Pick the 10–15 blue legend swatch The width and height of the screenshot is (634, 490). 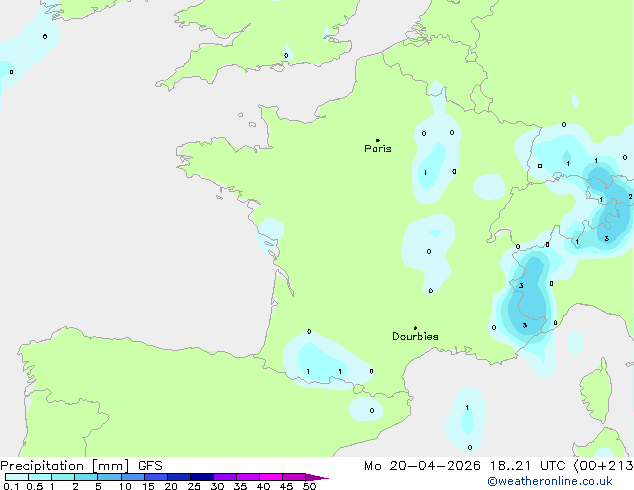133,477
